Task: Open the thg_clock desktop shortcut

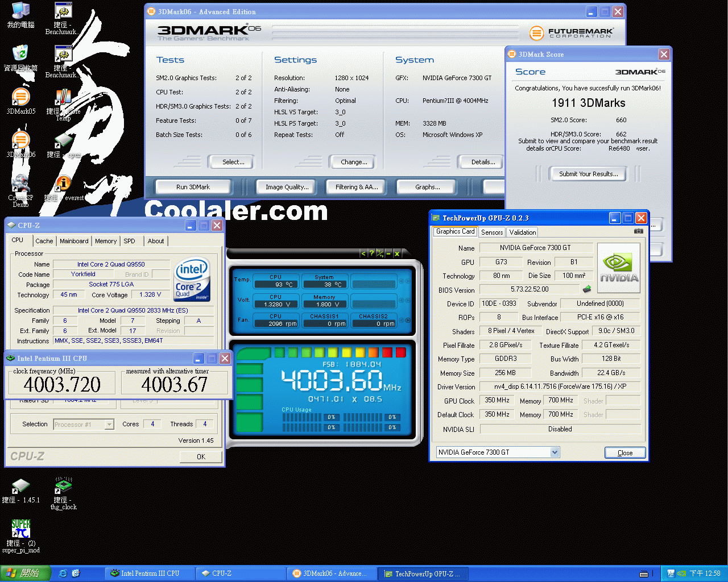Action: [63, 493]
